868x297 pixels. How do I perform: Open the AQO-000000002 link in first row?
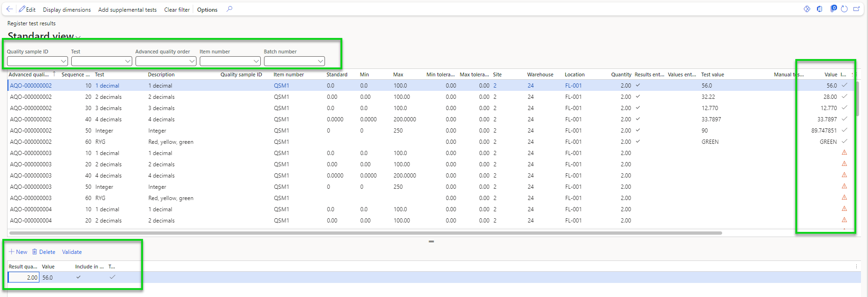[31, 86]
